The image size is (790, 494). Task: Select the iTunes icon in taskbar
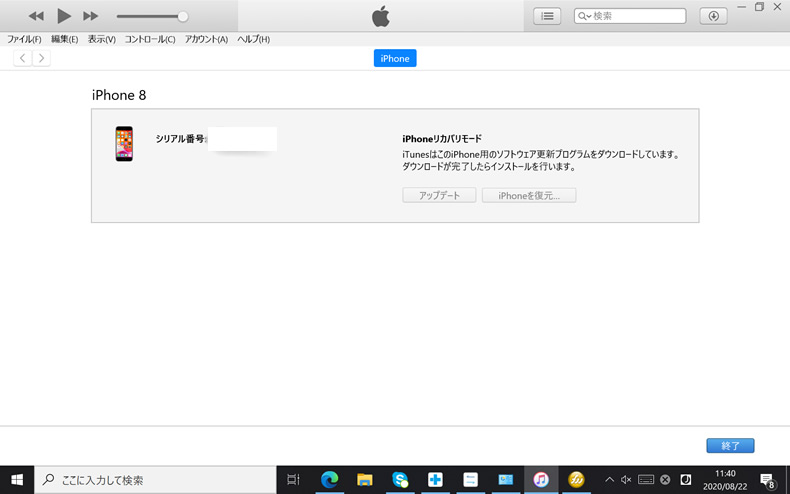(541, 480)
